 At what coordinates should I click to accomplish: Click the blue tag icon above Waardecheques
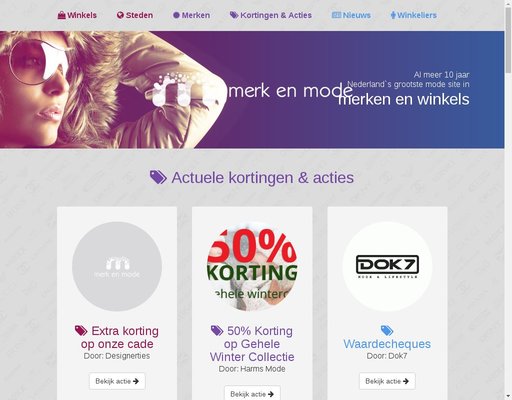387,331
